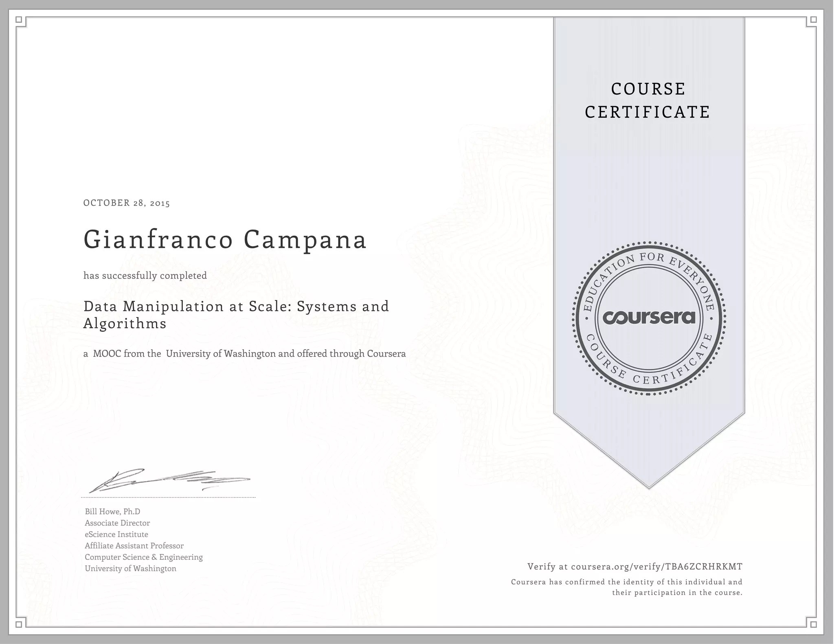
Task: Click the 'has successfully completed' text
Action: [x=145, y=276]
